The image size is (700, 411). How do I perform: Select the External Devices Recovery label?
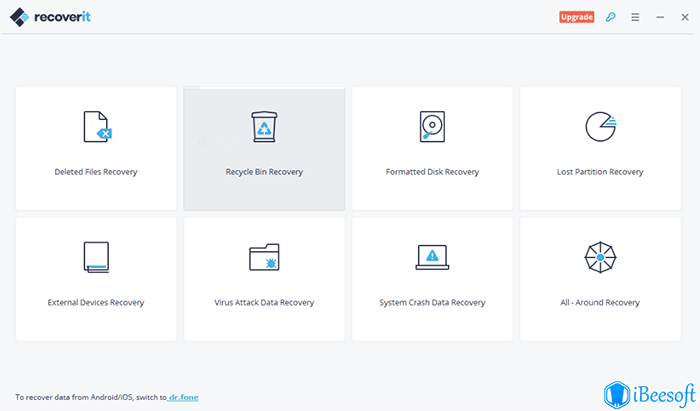[96, 303]
